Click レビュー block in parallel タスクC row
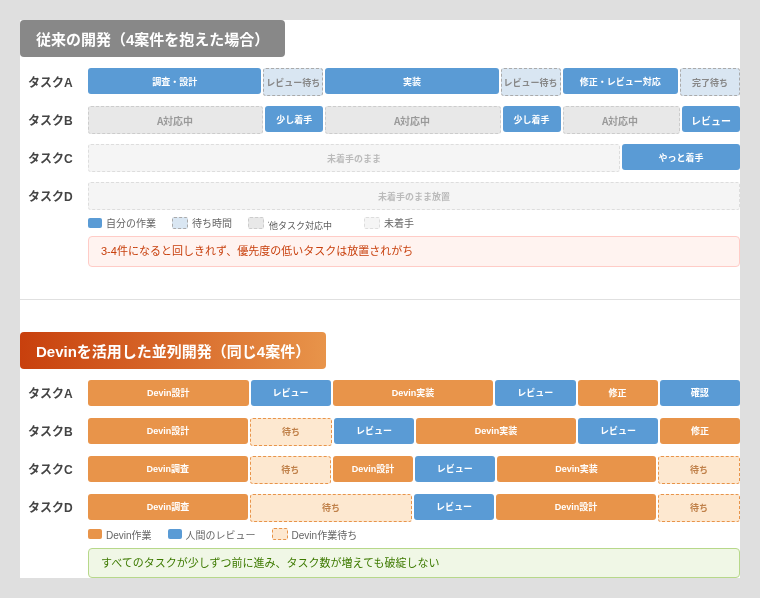The width and height of the screenshot is (760, 598). click(x=455, y=469)
